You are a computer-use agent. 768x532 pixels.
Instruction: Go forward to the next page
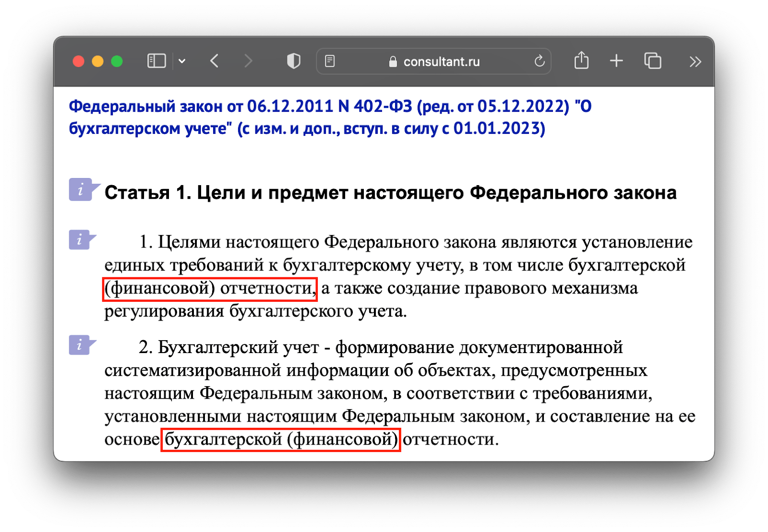point(248,61)
